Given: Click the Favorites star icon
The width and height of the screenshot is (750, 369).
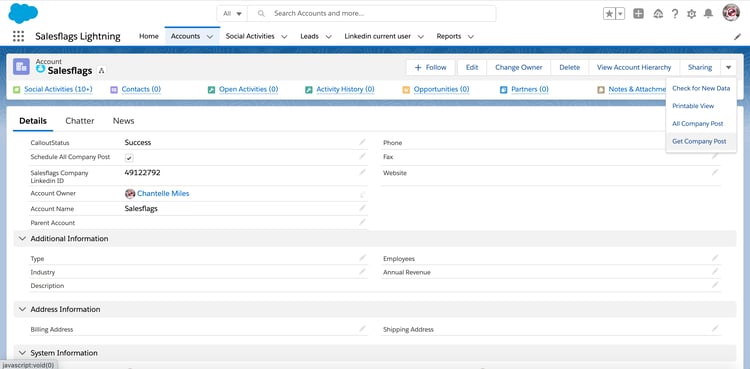Looking at the screenshot, I should 609,14.
